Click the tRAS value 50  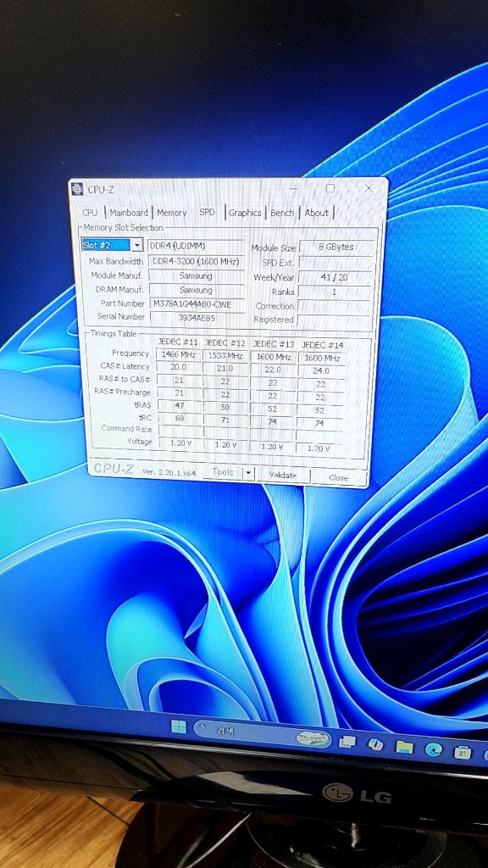click(x=225, y=407)
